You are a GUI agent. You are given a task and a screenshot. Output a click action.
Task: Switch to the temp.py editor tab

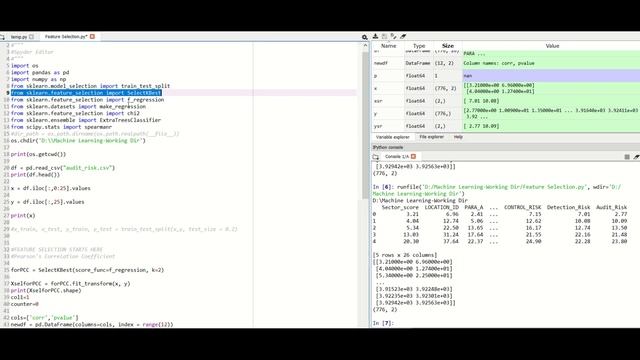click(19, 37)
